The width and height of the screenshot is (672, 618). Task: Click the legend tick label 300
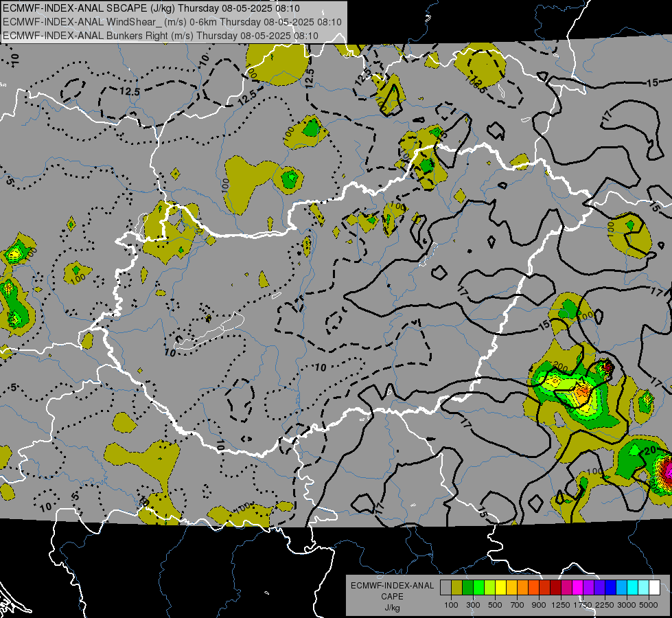tap(473, 605)
